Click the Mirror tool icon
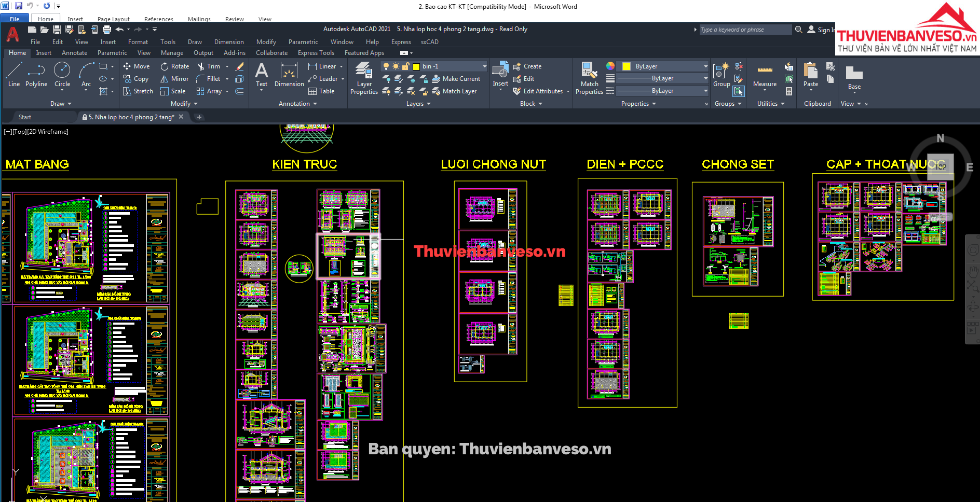 tap(174, 79)
